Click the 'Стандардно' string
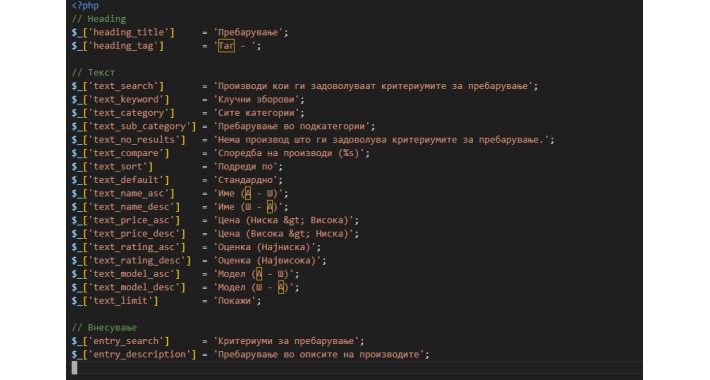 (x=245, y=180)
